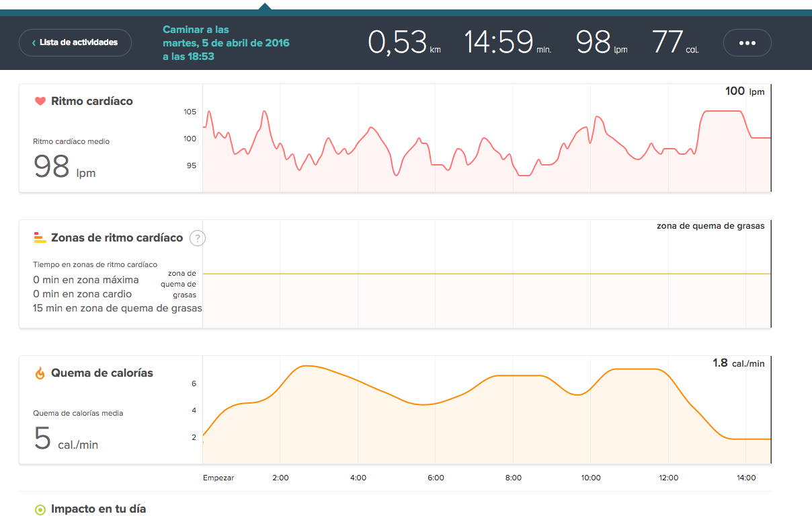Click the 15 min en zona de quema de grasas text
This screenshot has width=812, height=516.
(118, 308)
